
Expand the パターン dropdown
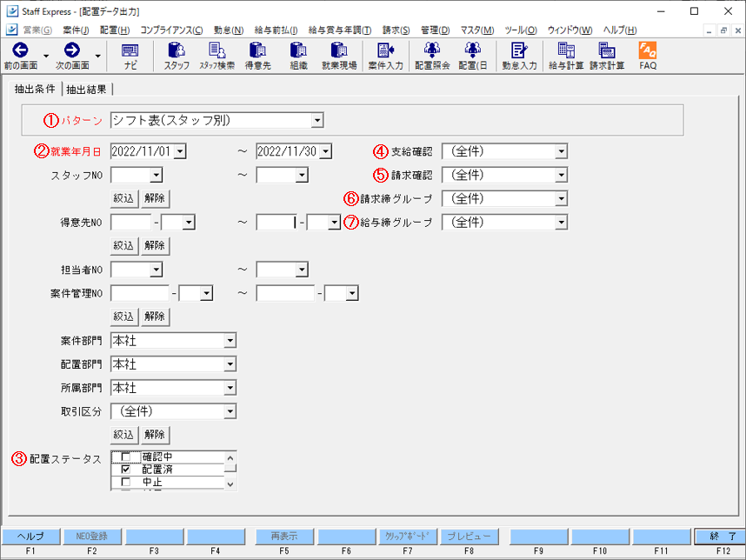pyautogui.click(x=317, y=120)
